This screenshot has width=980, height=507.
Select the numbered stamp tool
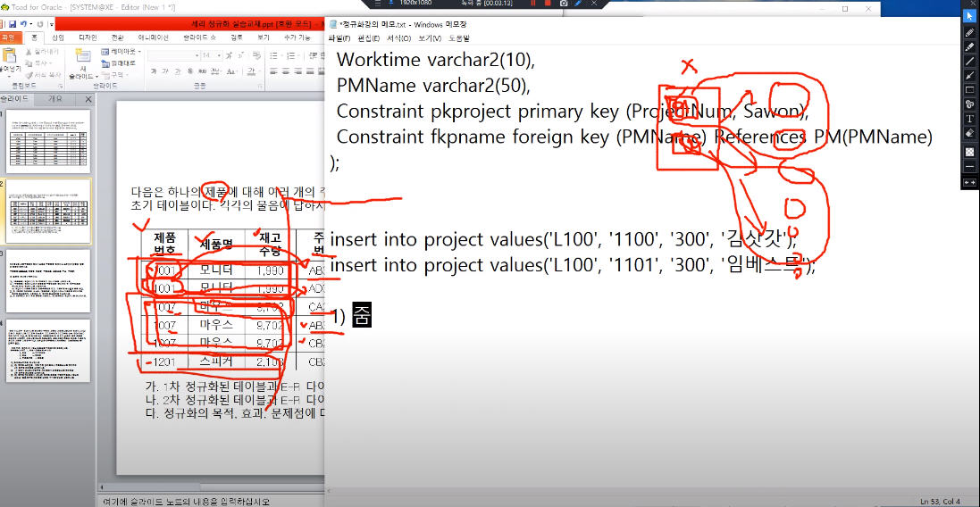coord(970,104)
